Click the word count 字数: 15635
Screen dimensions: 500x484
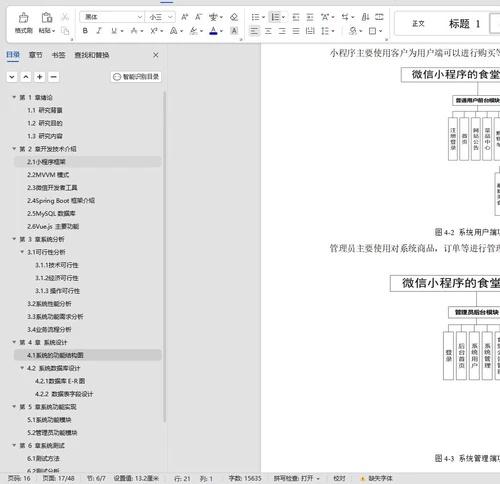pyautogui.click(x=245, y=478)
